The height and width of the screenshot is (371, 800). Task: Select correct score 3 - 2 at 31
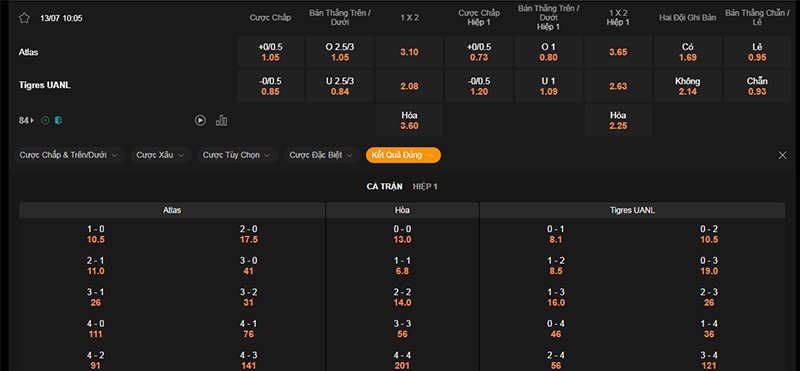248,298
